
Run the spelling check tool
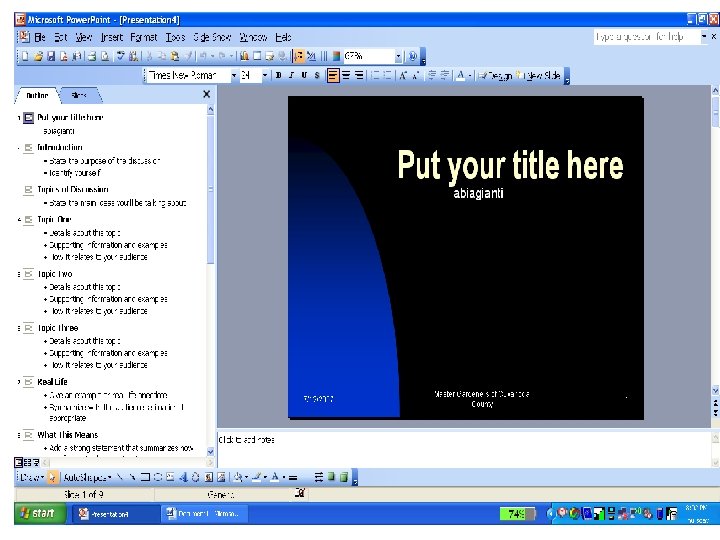point(121,56)
